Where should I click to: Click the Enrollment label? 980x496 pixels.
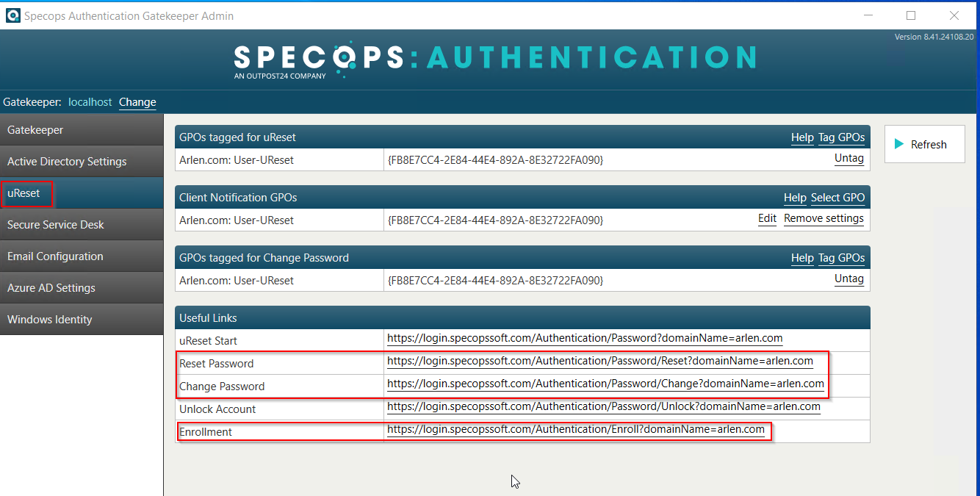[x=206, y=432]
